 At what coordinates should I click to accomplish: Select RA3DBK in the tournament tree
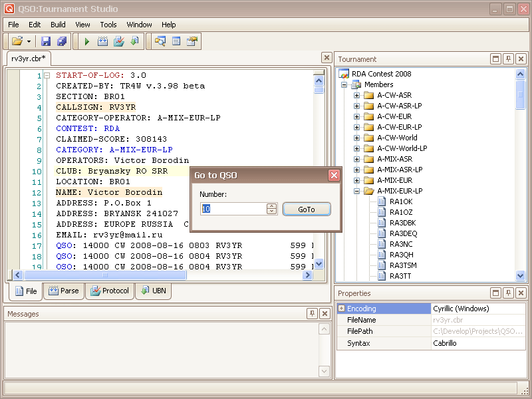click(x=403, y=223)
